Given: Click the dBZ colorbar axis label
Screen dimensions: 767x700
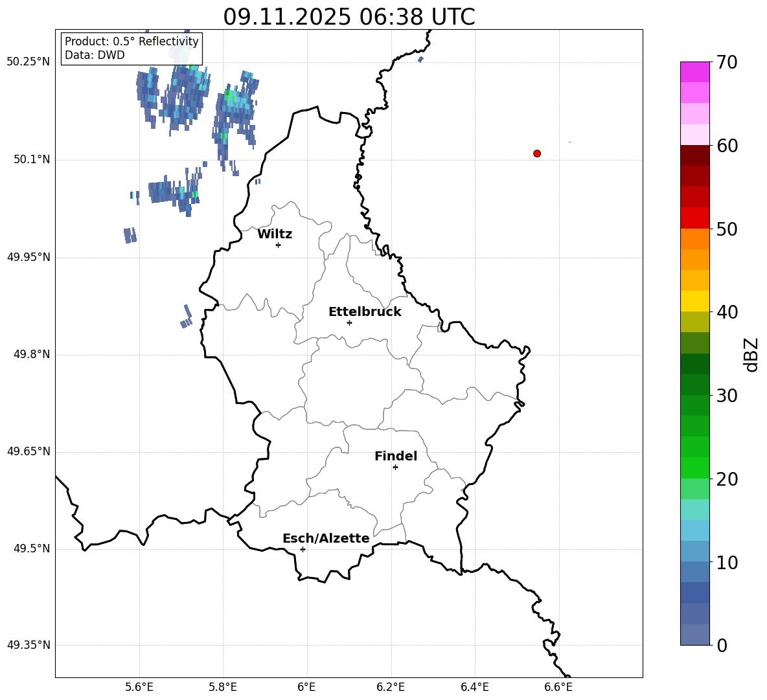Looking at the screenshot, I should pyautogui.click(x=751, y=354).
